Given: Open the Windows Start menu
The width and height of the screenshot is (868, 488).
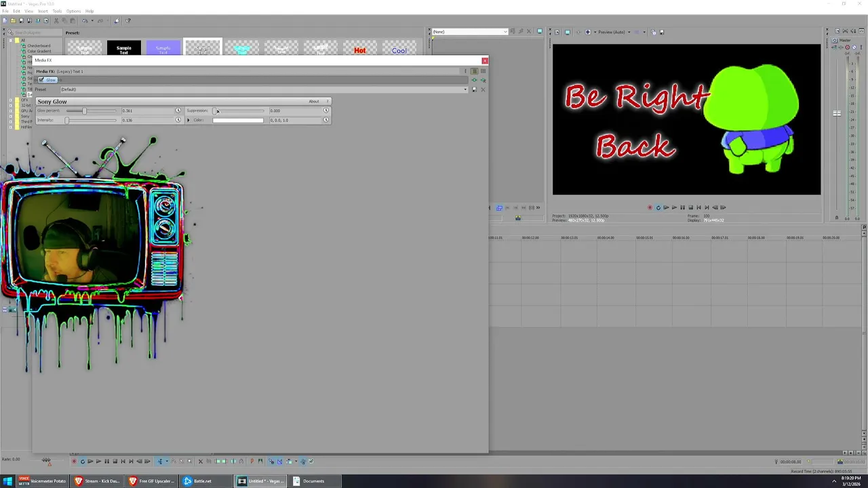Looking at the screenshot, I should (x=8, y=481).
